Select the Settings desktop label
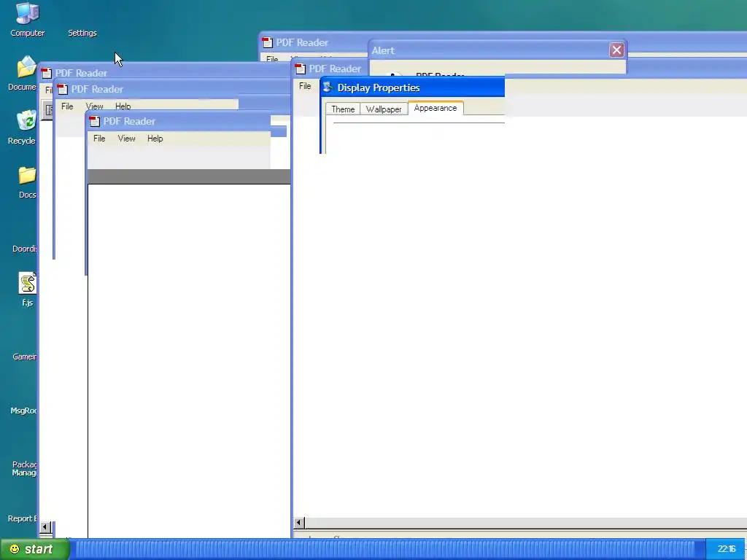This screenshot has width=747, height=560. (82, 33)
